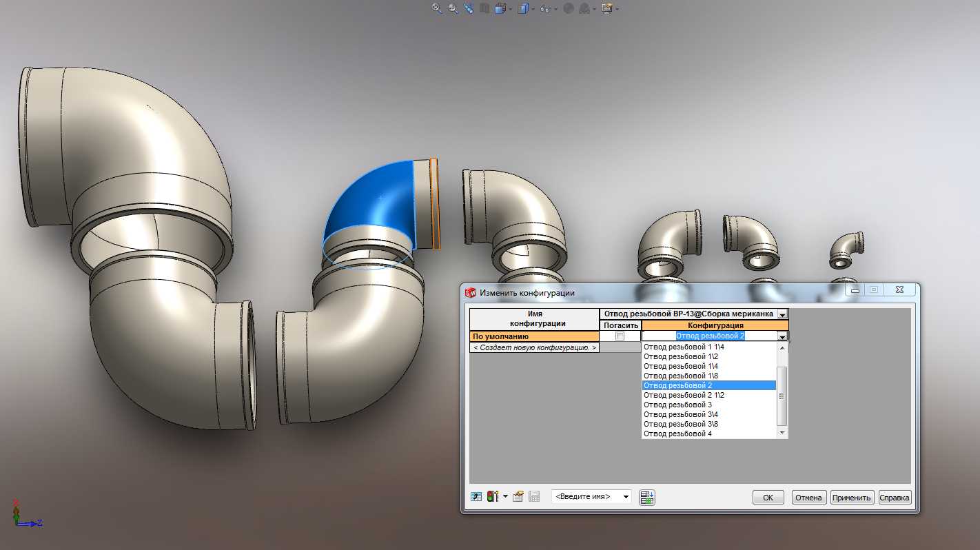980x550 pixels.
Task: Close the Изменить конфигурации dialog
Action: click(899, 290)
